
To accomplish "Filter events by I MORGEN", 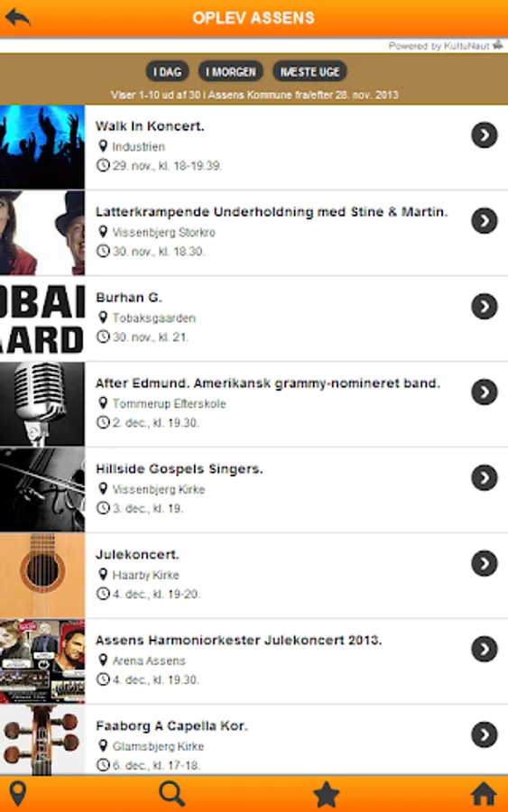I will point(231,71).
